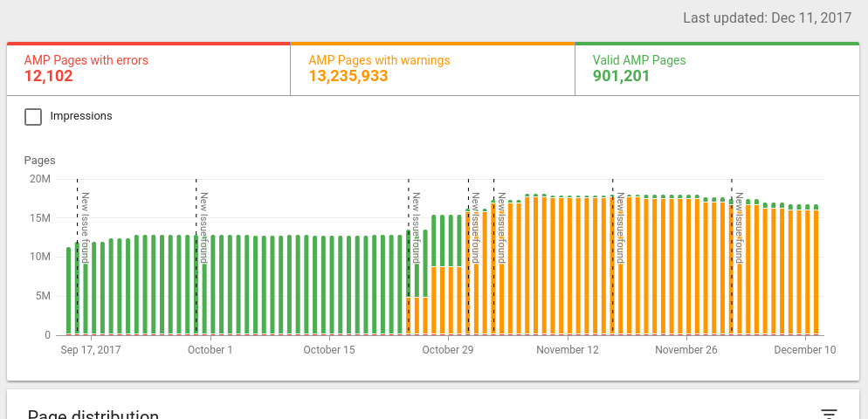This screenshot has width=868, height=419.
Task: Click the Impressions checkbox label text
Action: (x=81, y=116)
